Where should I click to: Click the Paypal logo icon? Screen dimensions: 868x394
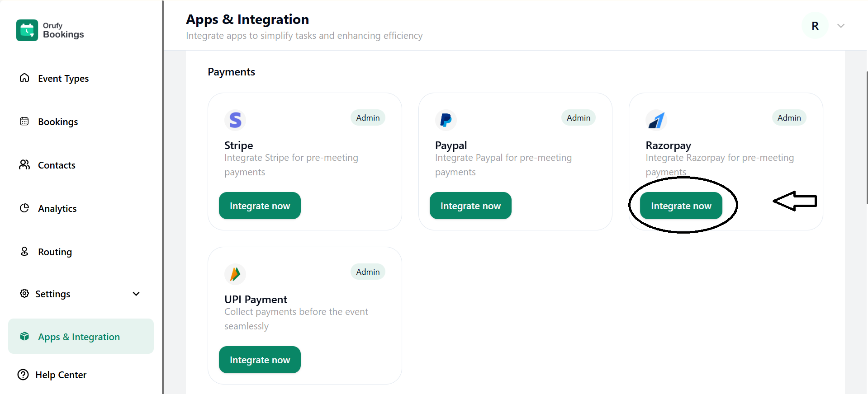[x=446, y=120]
